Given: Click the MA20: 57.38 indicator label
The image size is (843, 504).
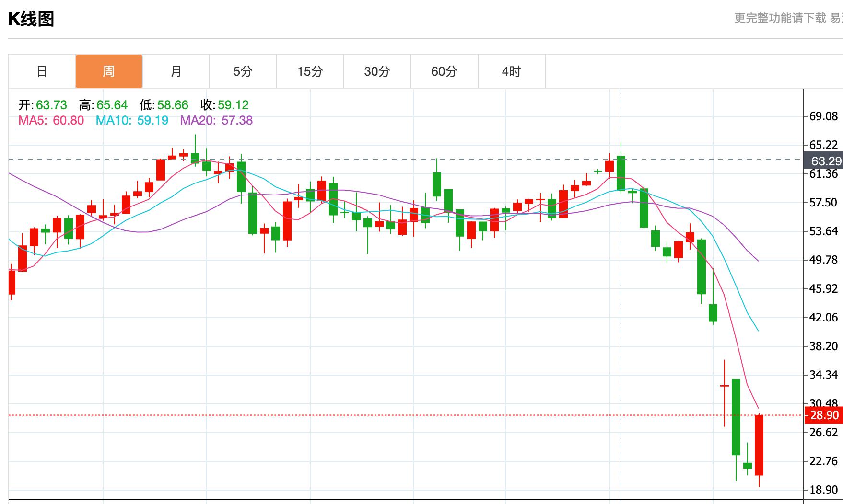Looking at the screenshot, I should [216, 120].
